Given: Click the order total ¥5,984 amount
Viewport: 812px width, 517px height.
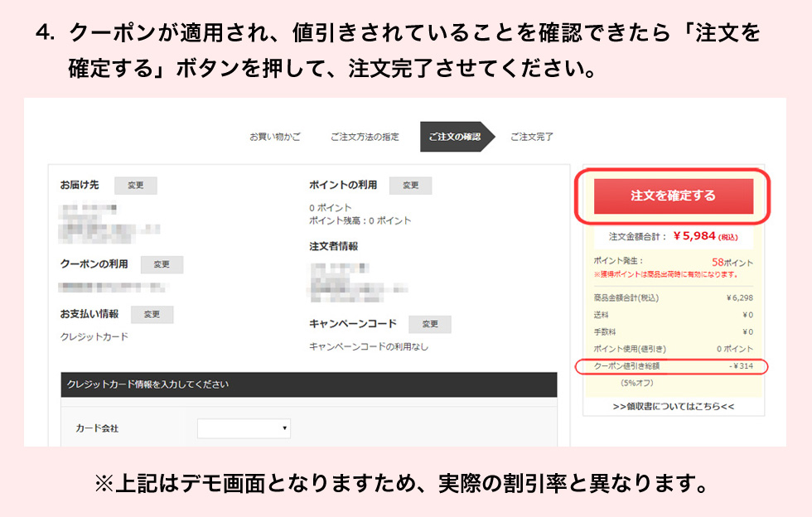Looking at the screenshot, I should pos(694,236).
